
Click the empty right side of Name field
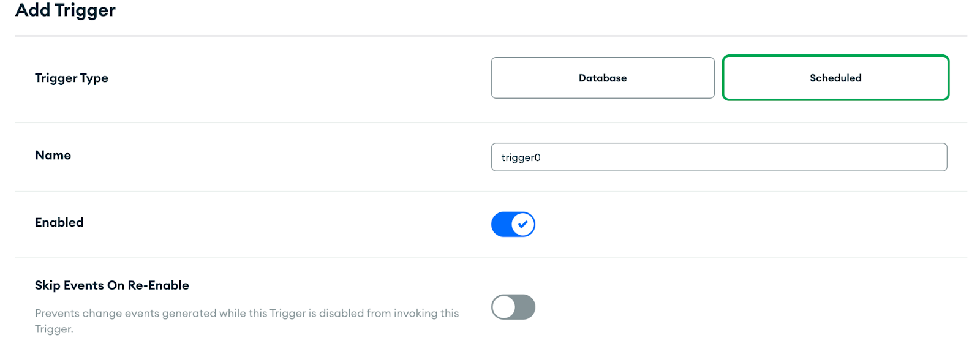click(858, 157)
